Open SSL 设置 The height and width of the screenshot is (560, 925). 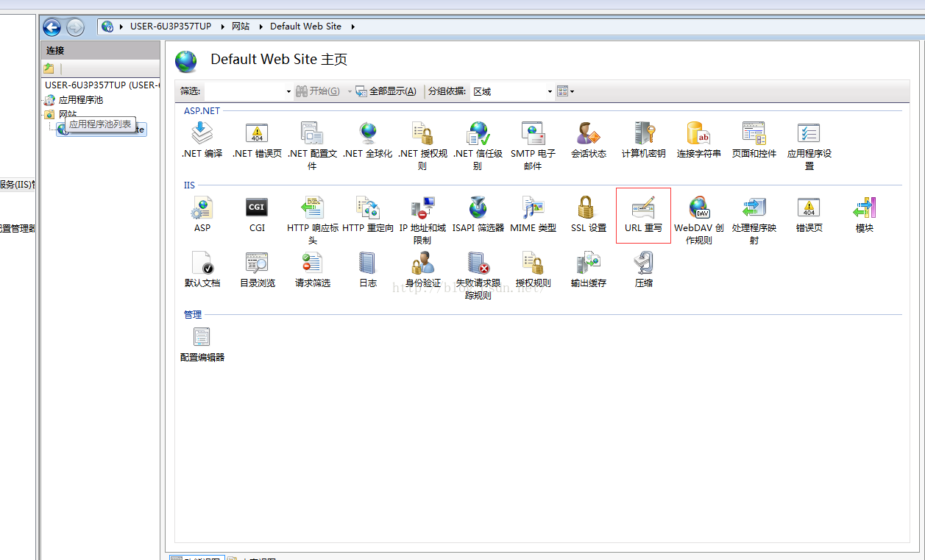(x=589, y=214)
